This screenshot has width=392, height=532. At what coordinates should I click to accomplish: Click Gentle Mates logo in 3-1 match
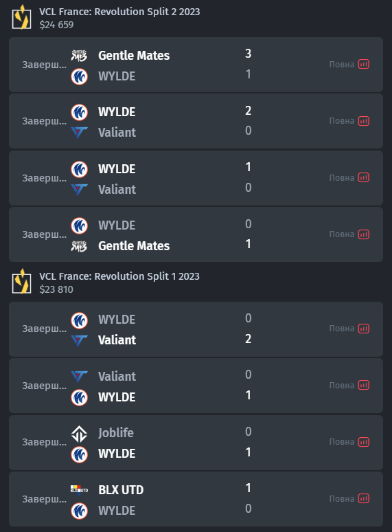79,55
